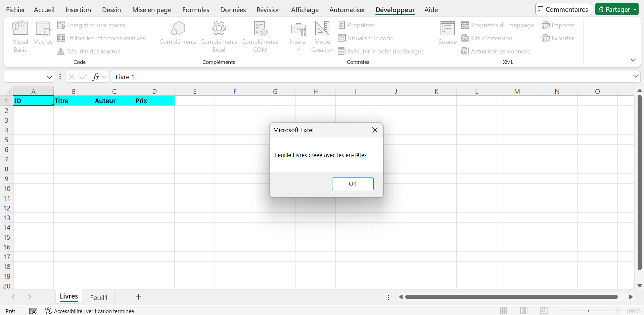
Task: Click the formula bar showing Livre 1
Action: pyautogui.click(x=371, y=77)
